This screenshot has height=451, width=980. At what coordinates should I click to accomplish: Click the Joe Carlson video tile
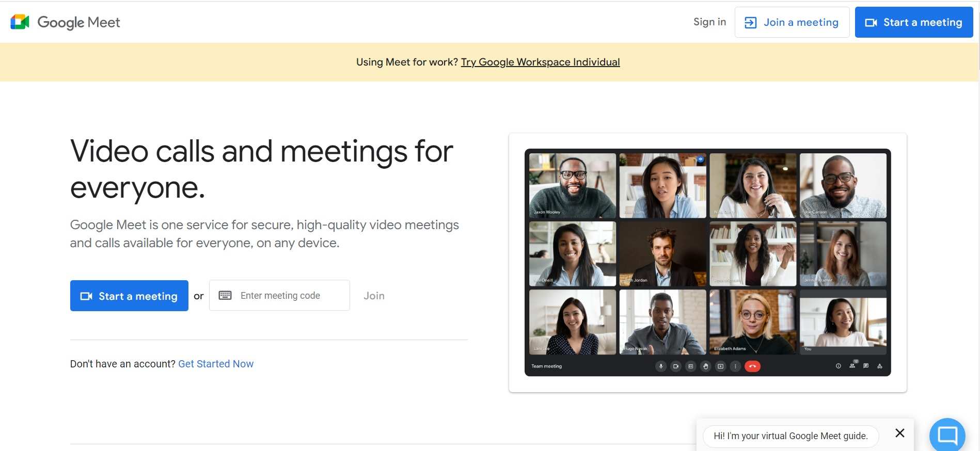(x=843, y=185)
